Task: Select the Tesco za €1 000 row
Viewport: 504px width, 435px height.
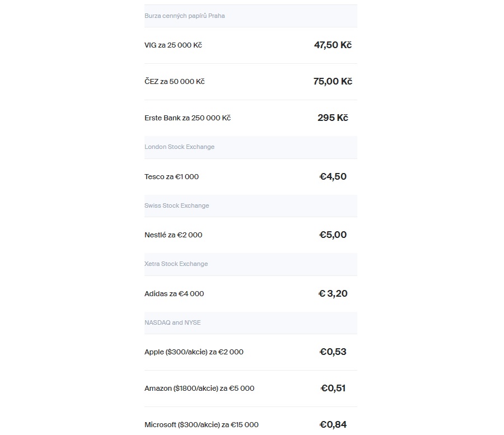Action: coord(251,177)
